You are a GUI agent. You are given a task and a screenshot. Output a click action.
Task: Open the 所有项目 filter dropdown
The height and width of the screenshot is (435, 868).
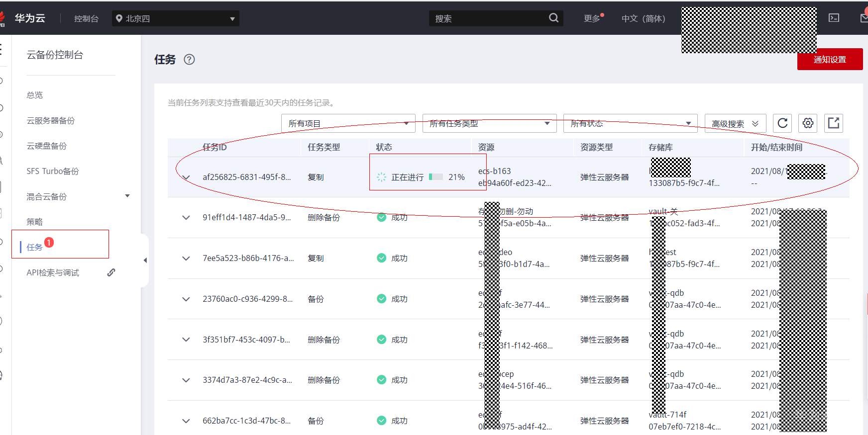click(348, 123)
